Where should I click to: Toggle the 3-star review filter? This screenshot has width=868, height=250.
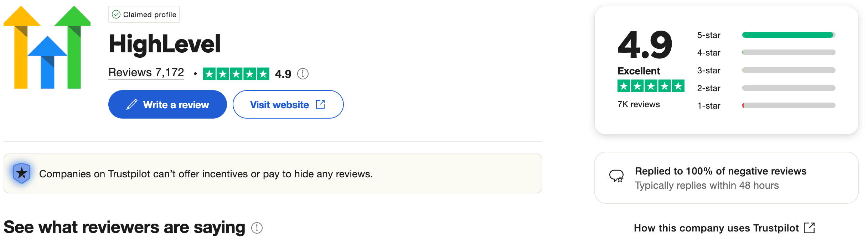(788, 70)
